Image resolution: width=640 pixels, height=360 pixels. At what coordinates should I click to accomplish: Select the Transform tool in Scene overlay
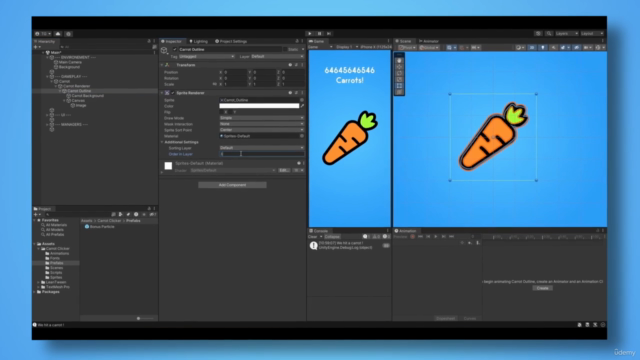[399, 92]
